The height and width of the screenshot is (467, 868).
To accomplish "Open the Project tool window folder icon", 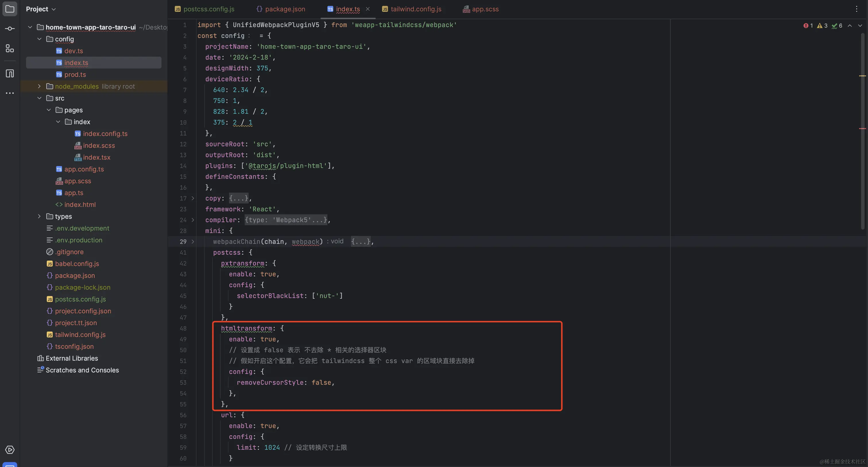I will [9, 9].
